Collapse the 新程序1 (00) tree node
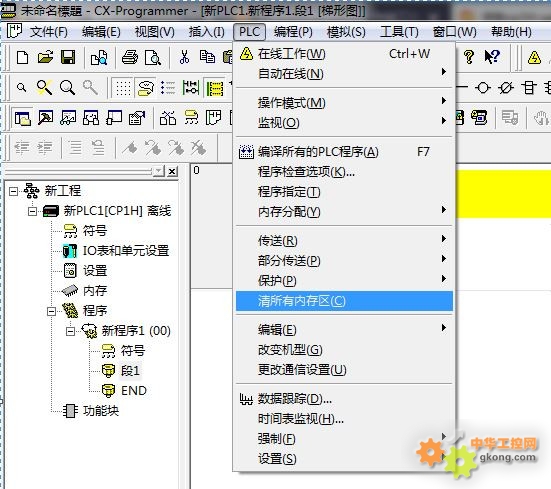The image size is (551, 489). click(70, 331)
